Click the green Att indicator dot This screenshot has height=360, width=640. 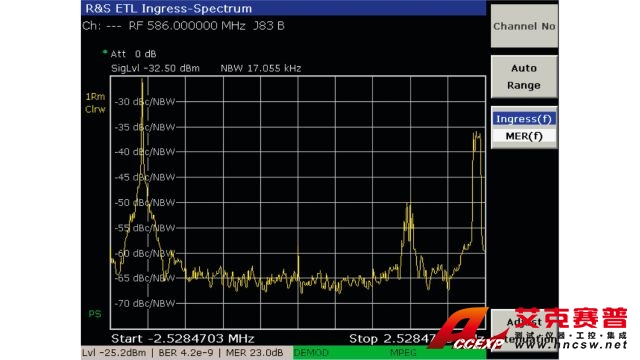coord(105,52)
